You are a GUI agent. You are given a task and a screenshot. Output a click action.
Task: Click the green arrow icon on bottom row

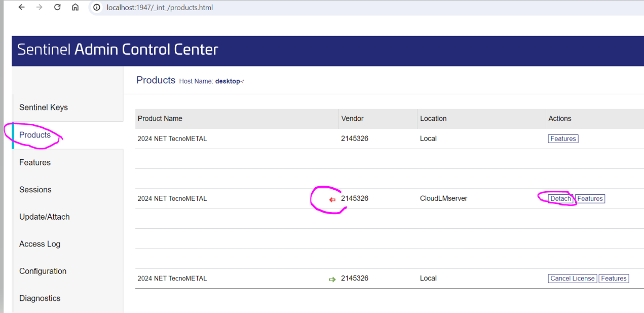332,279
